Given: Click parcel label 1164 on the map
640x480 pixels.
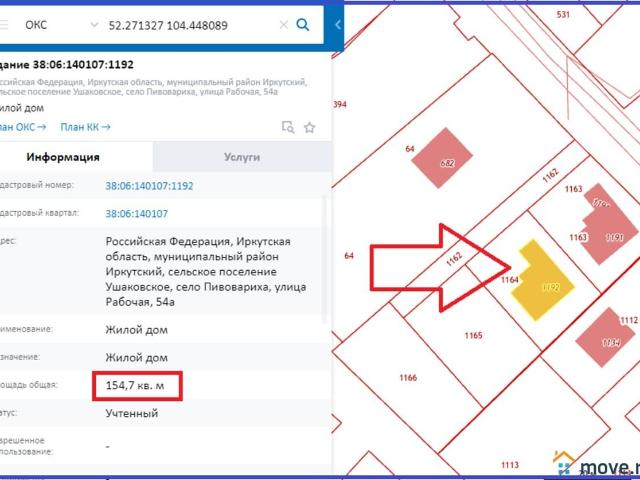Looking at the screenshot, I should [x=510, y=280].
